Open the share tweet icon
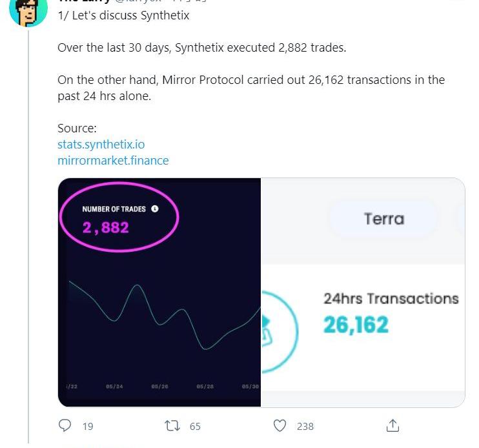The height and width of the screenshot is (448, 479). click(x=392, y=426)
